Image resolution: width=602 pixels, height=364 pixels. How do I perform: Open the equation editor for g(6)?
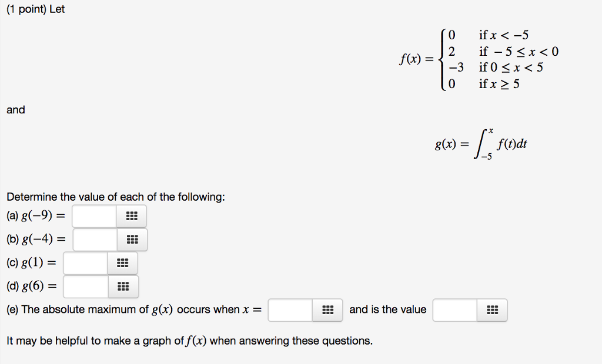123,287
